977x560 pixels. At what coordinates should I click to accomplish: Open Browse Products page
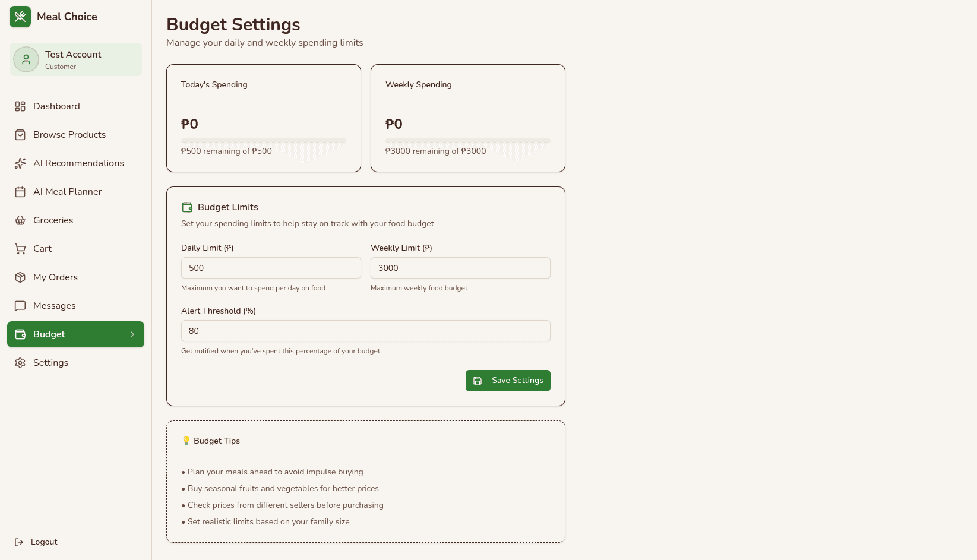coord(69,135)
